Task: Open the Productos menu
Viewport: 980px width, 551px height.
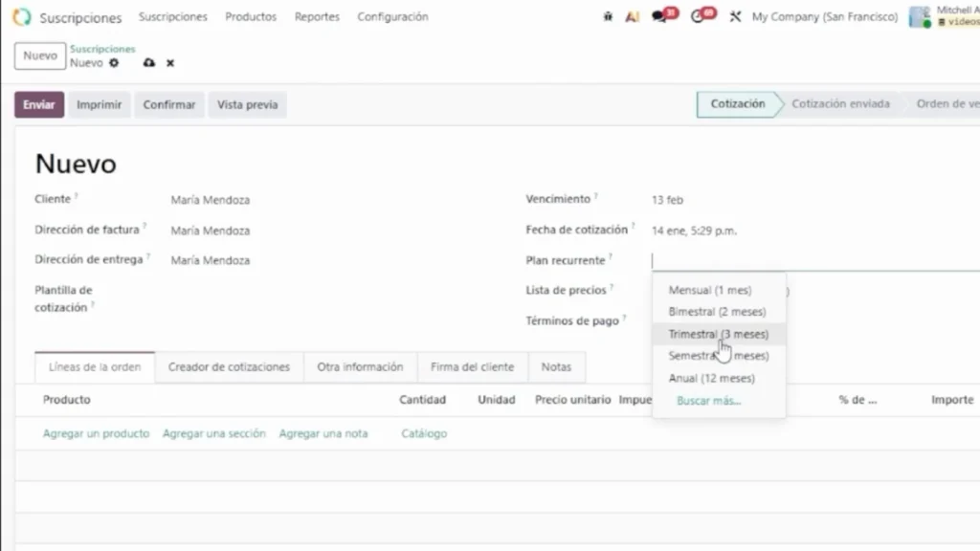Action: (x=251, y=17)
